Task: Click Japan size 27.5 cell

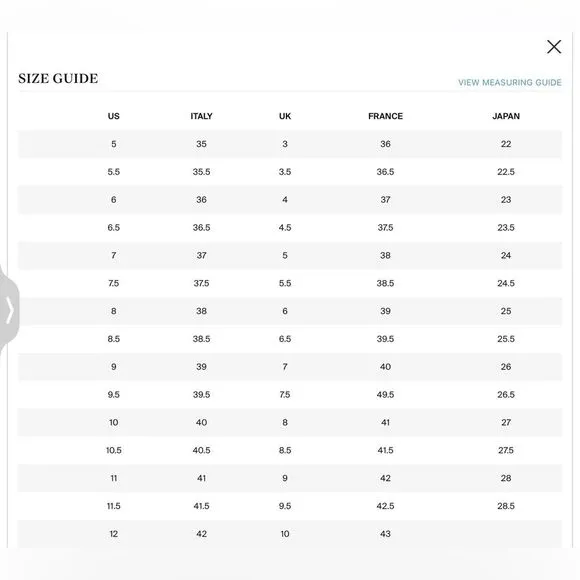Action: pyautogui.click(x=506, y=450)
